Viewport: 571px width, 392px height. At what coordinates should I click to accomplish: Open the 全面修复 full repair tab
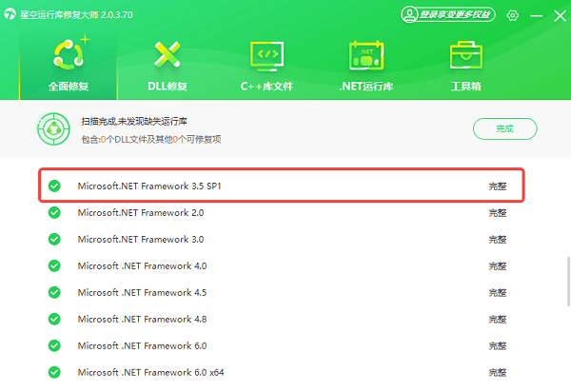point(68,63)
